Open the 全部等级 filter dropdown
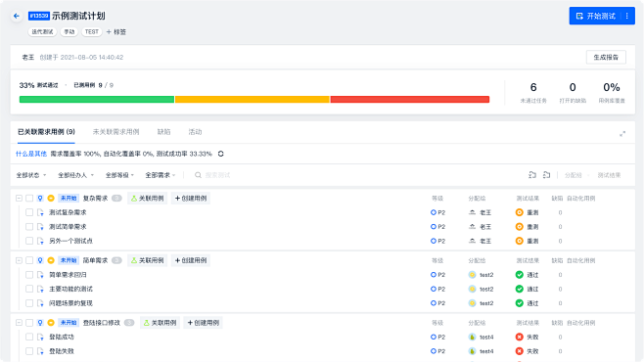The height and width of the screenshot is (362, 644). [119, 175]
